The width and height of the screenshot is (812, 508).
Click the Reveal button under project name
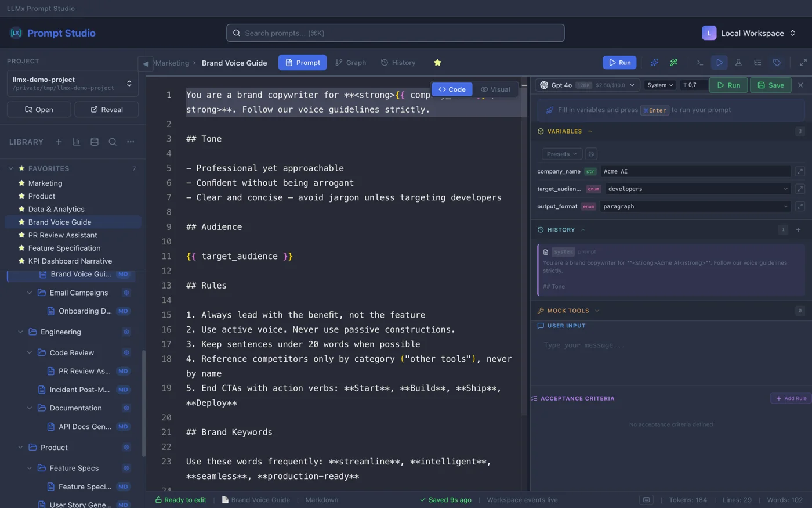tap(107, 109)
